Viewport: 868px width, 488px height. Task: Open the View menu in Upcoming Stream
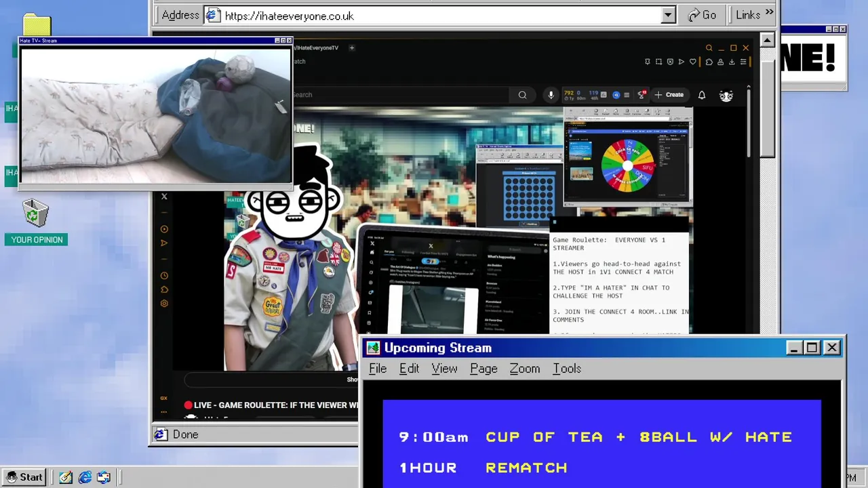coord(444,369)
